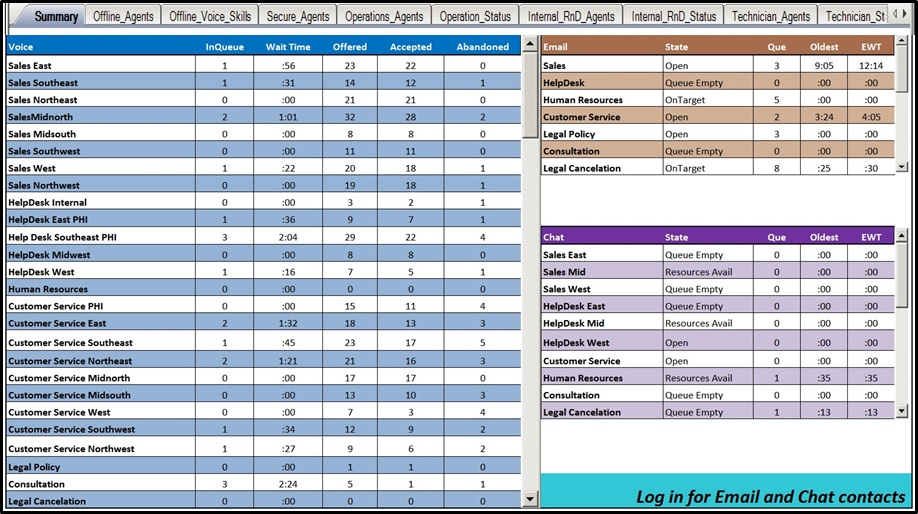Viewport: 918px width, 514px height.
Task: Click Email panel scroll-down arrow
Action: tap(902, 167)
